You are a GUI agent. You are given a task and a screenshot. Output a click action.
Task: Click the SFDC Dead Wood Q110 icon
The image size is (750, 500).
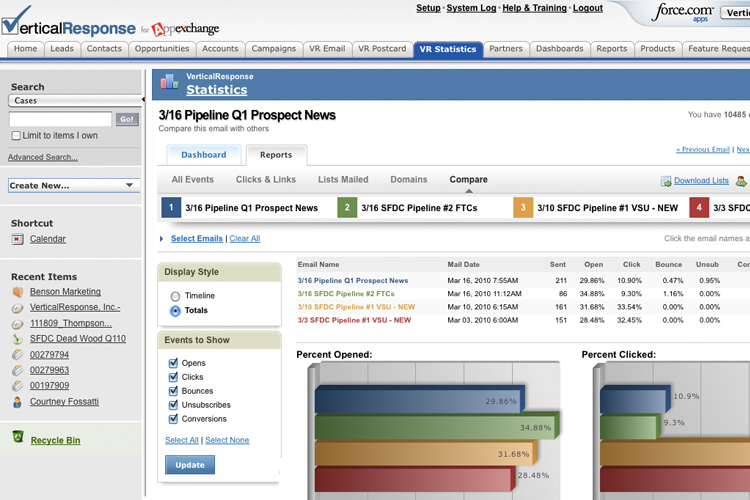tap(17, 339)
